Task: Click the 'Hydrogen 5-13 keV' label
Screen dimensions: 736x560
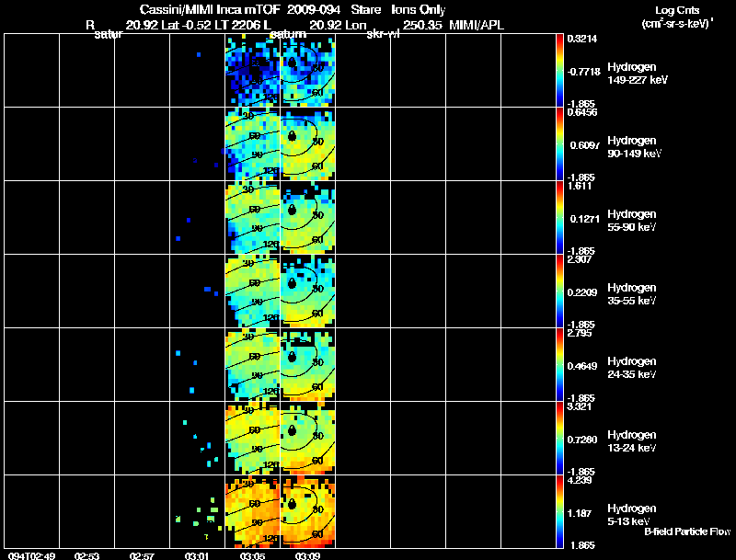Action: point(632,515)
